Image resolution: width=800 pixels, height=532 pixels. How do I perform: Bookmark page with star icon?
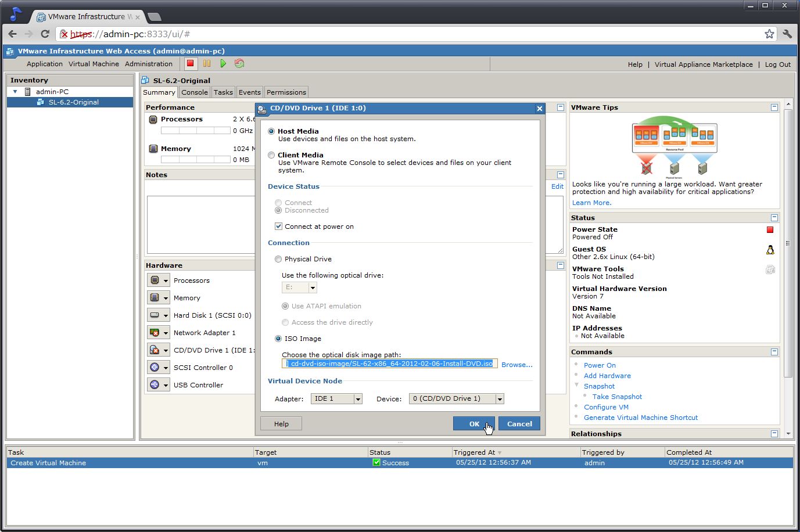[x=769, y=34]
